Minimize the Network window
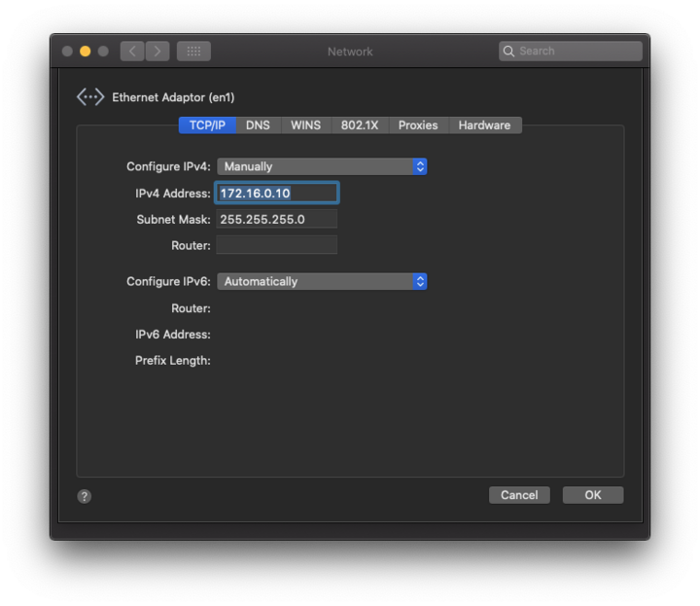Image resolution: width=700 pixels, height=606 pixels. 85,51
